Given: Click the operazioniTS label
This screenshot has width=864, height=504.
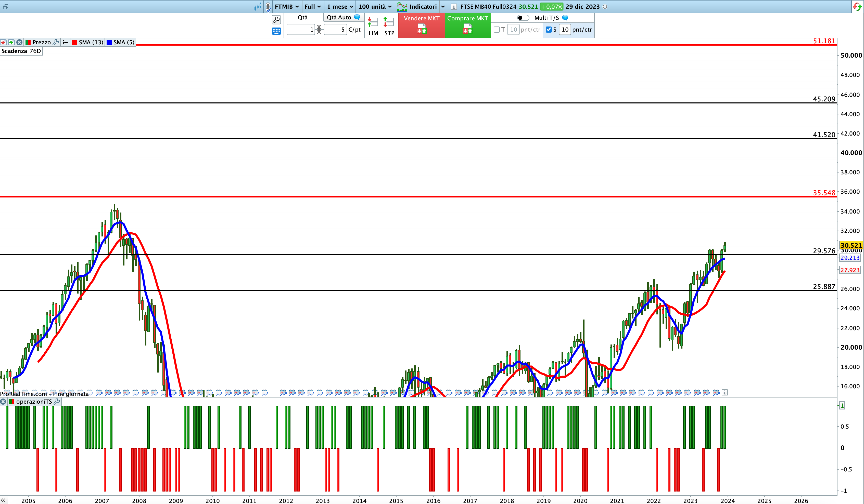Looking at the screenshot, I should 34,402.
